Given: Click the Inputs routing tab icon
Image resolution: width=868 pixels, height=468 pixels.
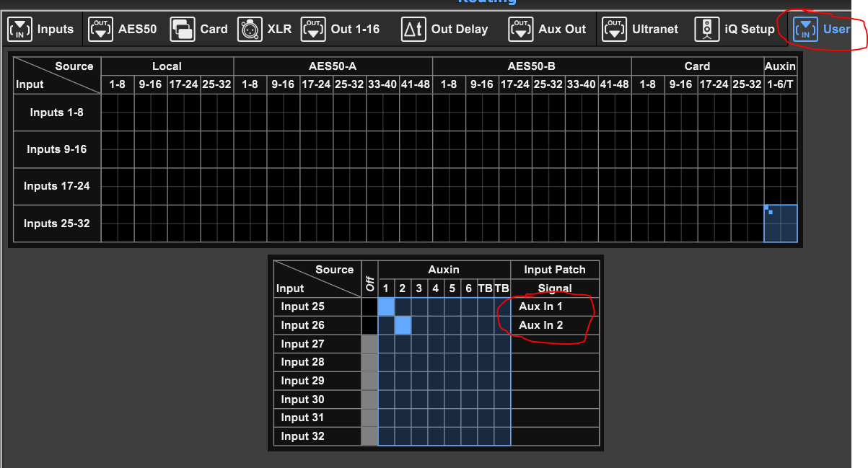Looking at the screenshot, I should point(19,30).
